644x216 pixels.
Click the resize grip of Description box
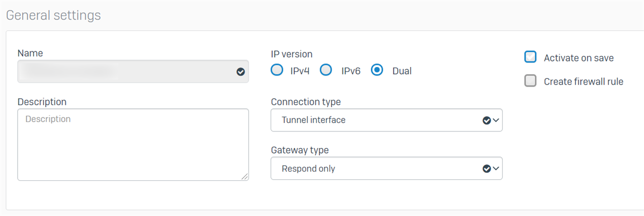point(245,176)
